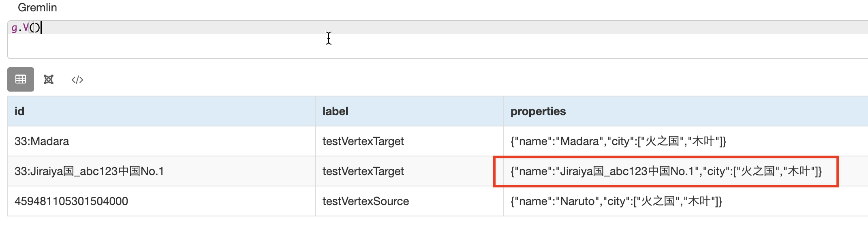Image resolution: width=868 pixels, height=231 pixels.
Task: Open raw JSON code view icon
Action: pos(77,80)
